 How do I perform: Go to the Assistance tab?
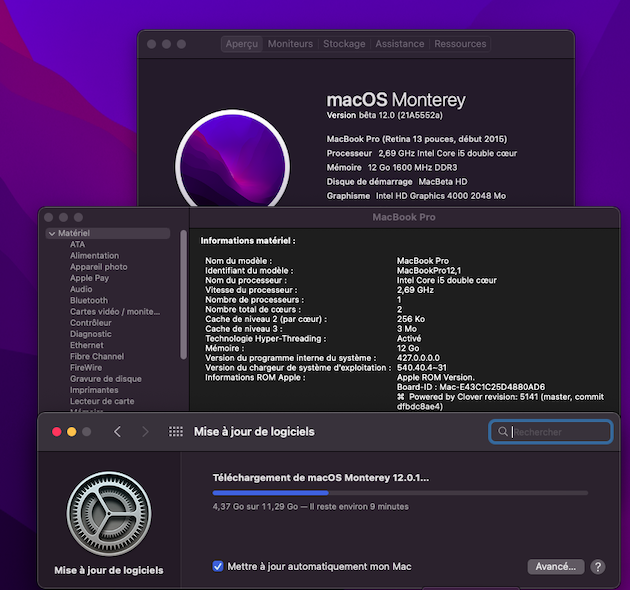[400, 44]
